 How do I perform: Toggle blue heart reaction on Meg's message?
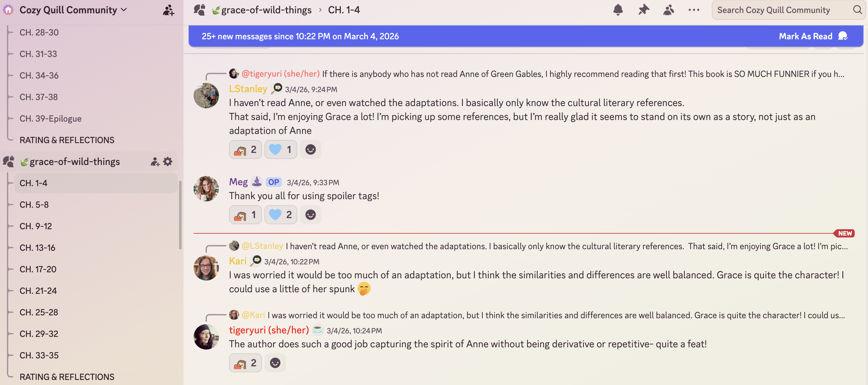click(x=281, y=215)
